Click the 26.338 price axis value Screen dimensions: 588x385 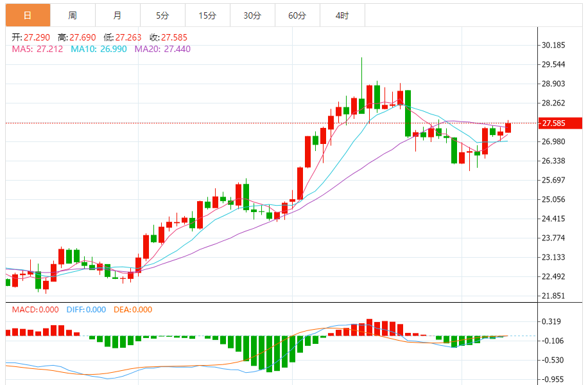pos(553,161)
